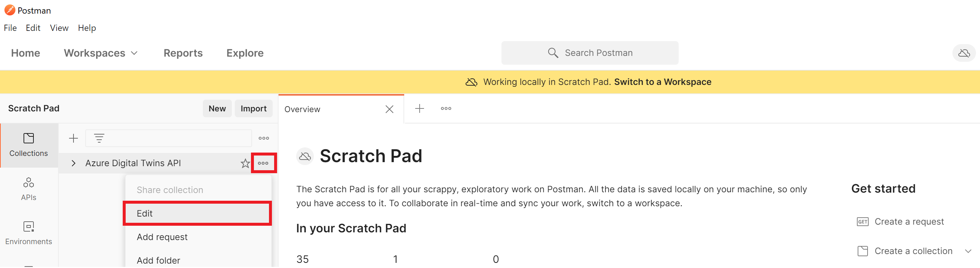Click the collections filter input field
This screenshot has width=980, height=268.
coord(169,138)
